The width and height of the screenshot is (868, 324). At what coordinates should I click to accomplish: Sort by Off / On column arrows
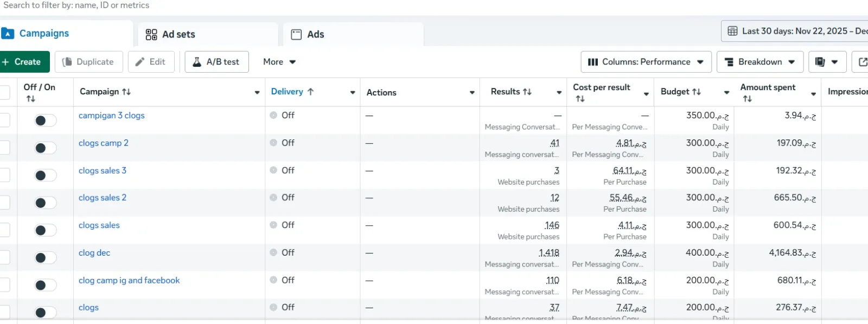[x=31, y=99]
